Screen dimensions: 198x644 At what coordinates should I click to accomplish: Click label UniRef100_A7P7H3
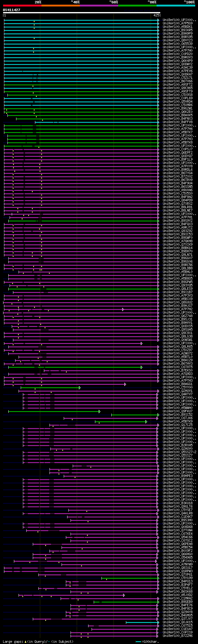pos(178,139)
